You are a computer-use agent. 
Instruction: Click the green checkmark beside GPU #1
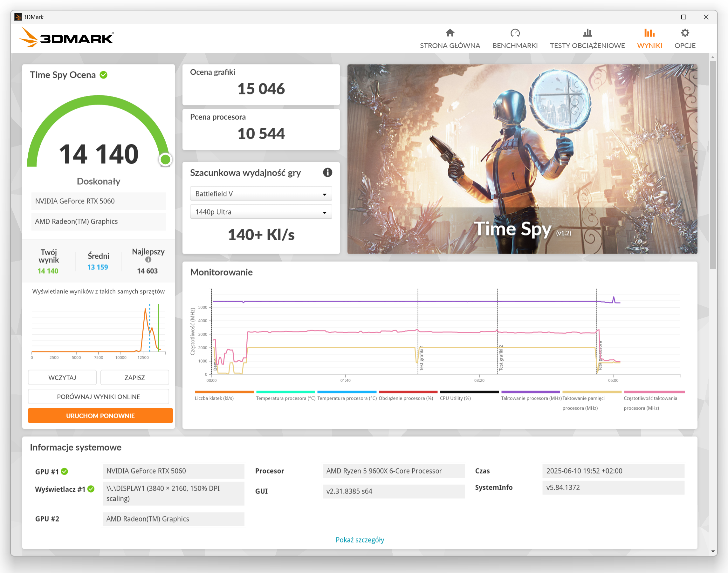65,471
